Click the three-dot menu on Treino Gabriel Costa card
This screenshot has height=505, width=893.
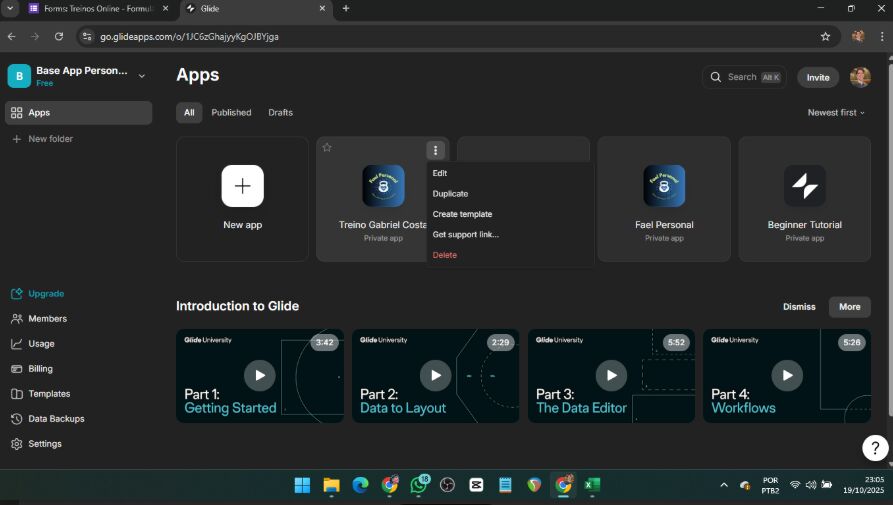pyautogui.click(x=435, y=150)
